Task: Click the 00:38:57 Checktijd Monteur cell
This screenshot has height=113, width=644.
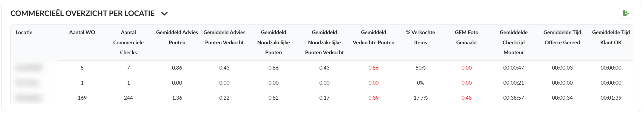Action: [513, 98]
